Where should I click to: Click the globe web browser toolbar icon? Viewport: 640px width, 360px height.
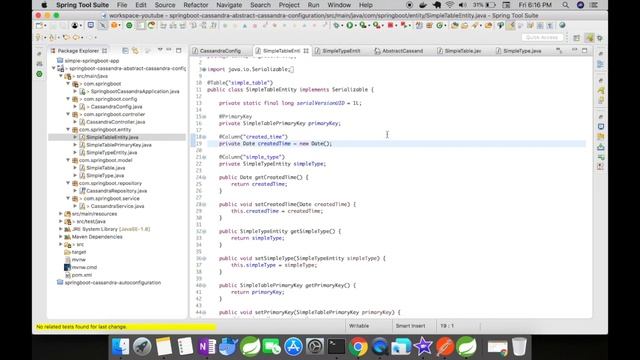point(562,25)
